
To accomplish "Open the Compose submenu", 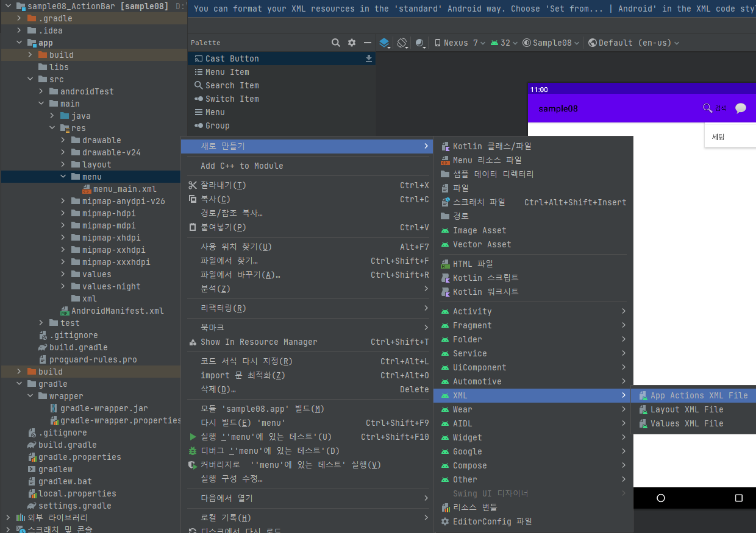I will [x=532, y=465].
